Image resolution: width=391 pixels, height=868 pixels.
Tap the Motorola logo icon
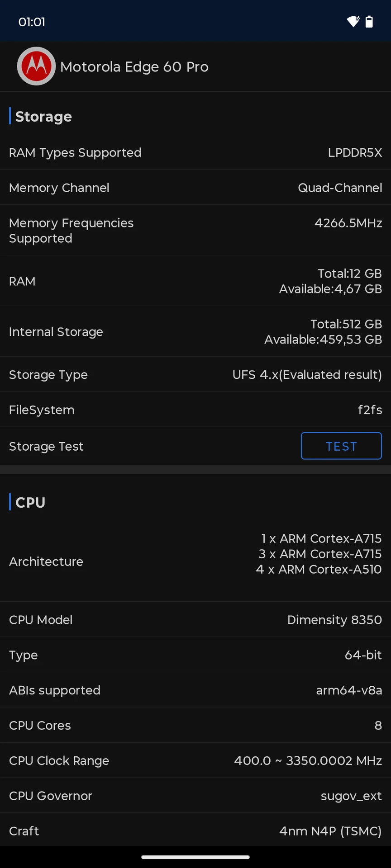[x=36, y=66]
